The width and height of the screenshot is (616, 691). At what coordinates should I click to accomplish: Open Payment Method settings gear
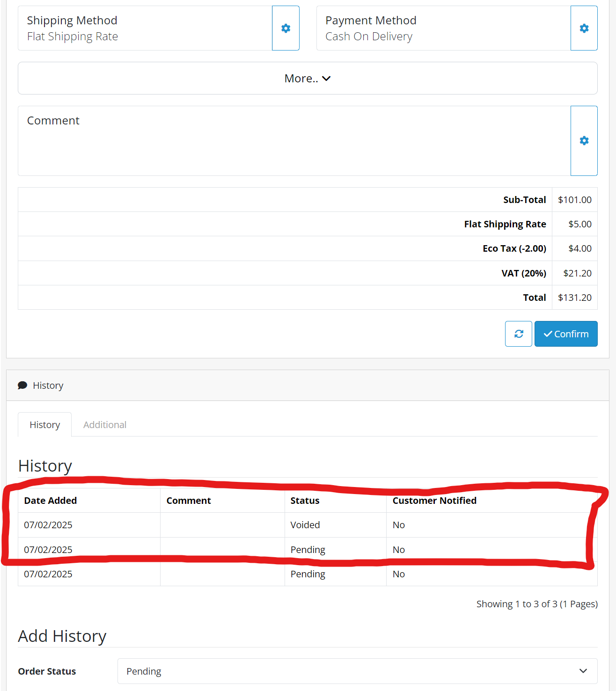click(x=584, y=28)
